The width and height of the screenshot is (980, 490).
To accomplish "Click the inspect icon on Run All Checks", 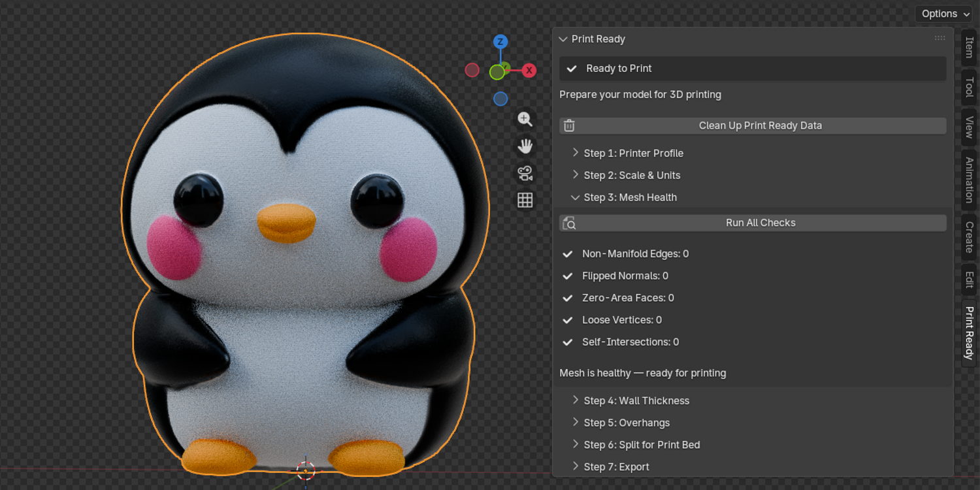I will click(569, 223).
